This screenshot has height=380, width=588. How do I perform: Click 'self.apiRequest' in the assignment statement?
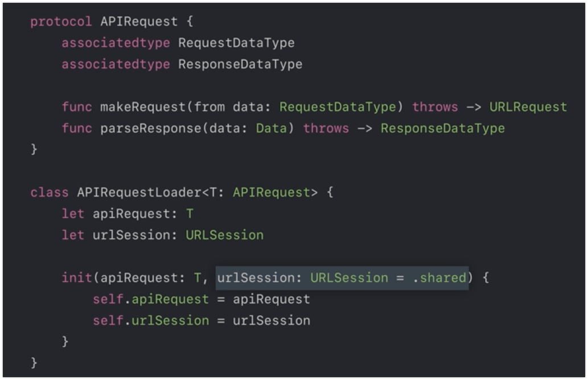pyautogui.click(x=151, y=299)
